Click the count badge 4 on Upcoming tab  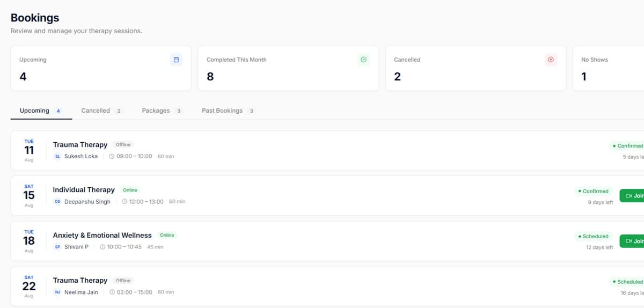click(58, 111)
